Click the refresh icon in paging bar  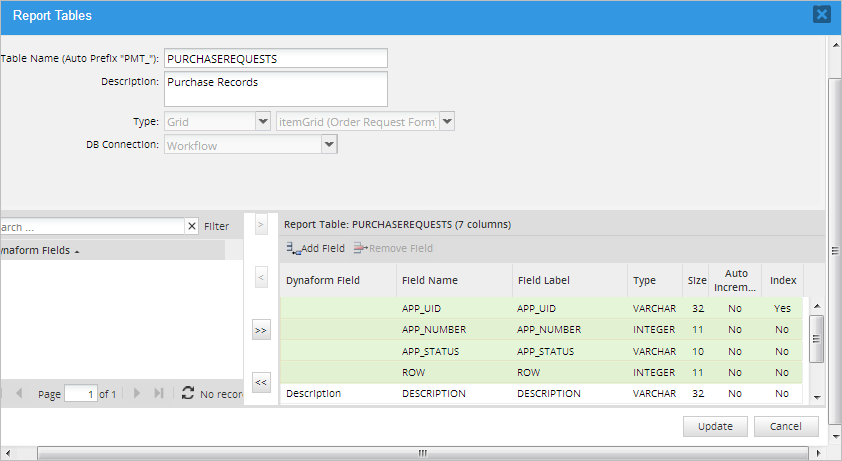coord(187,394)
